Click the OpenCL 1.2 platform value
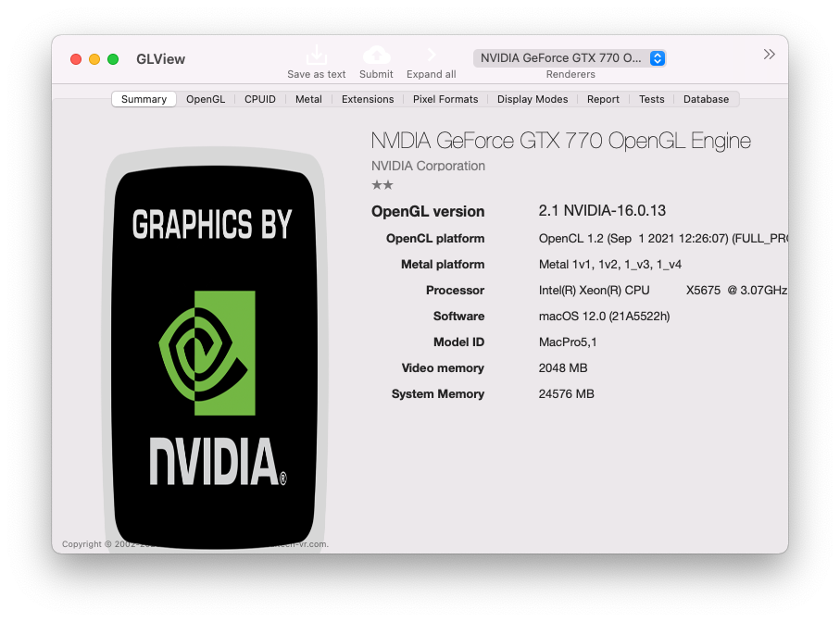Screen dimensions: 840x622 (663, 238)
